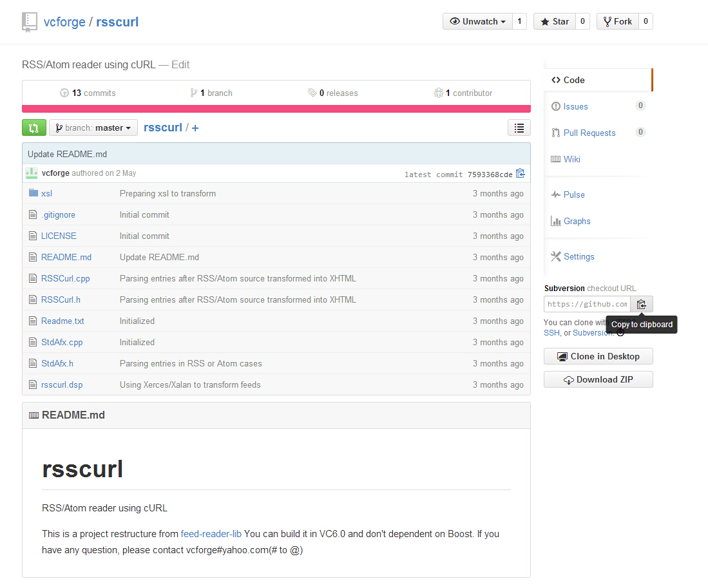Screen dimensions: 708x588
Task: Select the SSH clone option link
Action: (x=551, y=332)
